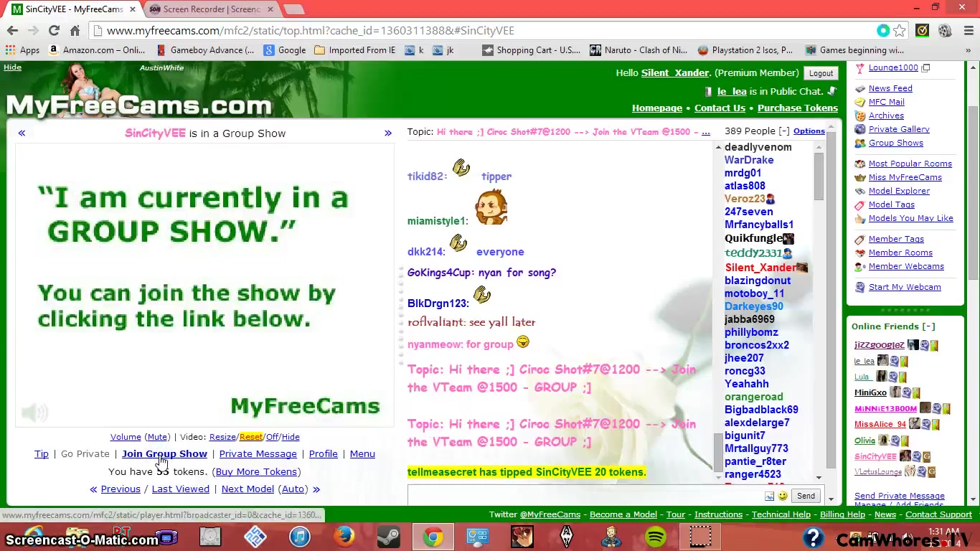Open Steam from the taskbar

tap(389, 537)
